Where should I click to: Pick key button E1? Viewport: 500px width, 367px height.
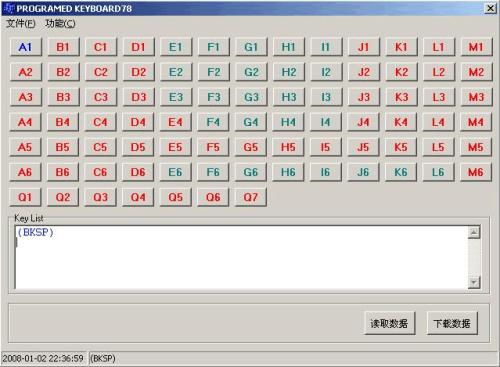176,47
